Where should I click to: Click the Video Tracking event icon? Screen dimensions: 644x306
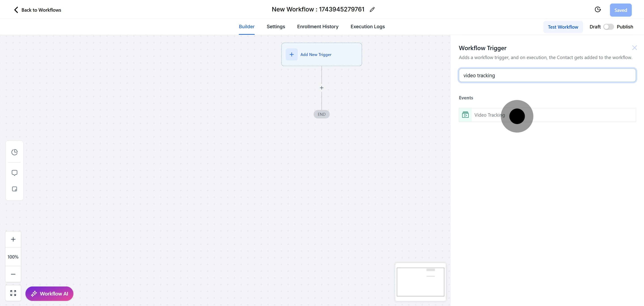pos(465,115)
